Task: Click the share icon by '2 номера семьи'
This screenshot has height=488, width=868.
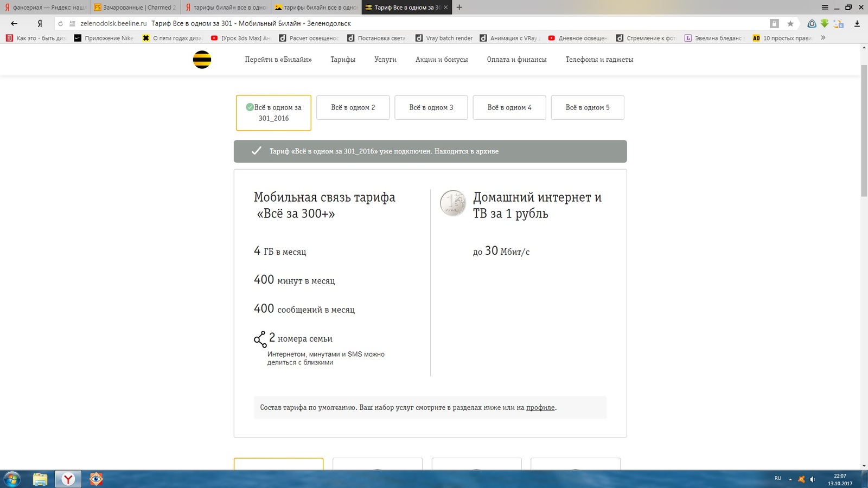Action: [x=260, y=339]
